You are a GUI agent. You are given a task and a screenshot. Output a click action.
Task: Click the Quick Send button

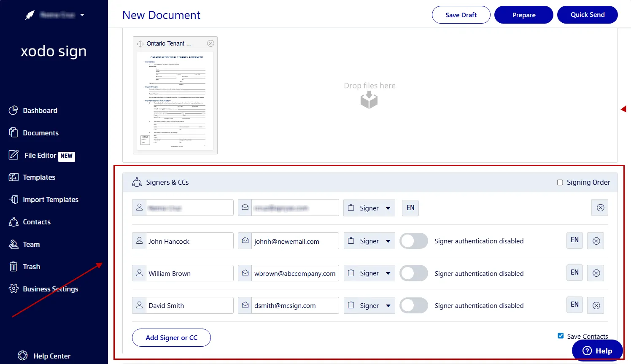pyautogui.click(x=588, y=15)
